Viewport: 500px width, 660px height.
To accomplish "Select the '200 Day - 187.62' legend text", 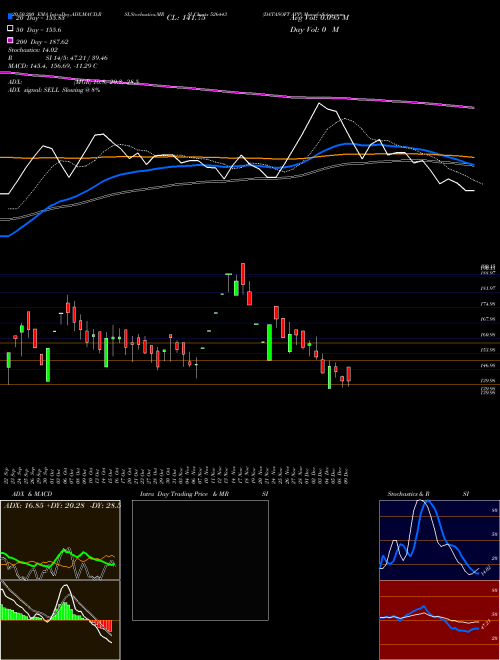I will tap(42, 42).
